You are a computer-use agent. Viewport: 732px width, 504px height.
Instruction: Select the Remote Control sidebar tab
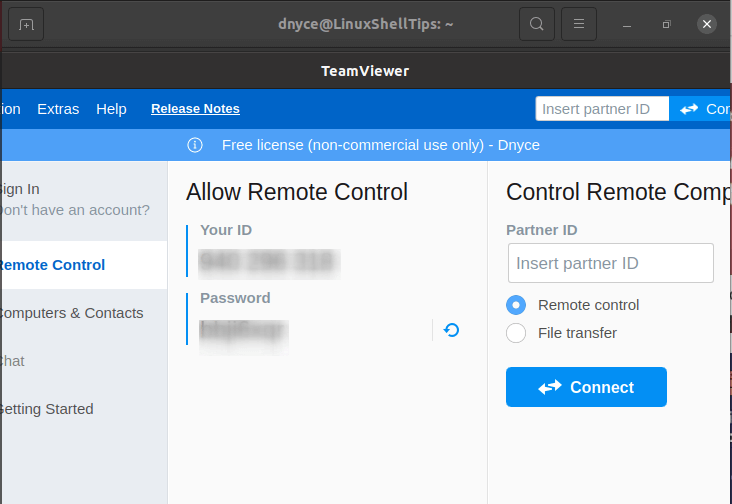coord(84,265)
